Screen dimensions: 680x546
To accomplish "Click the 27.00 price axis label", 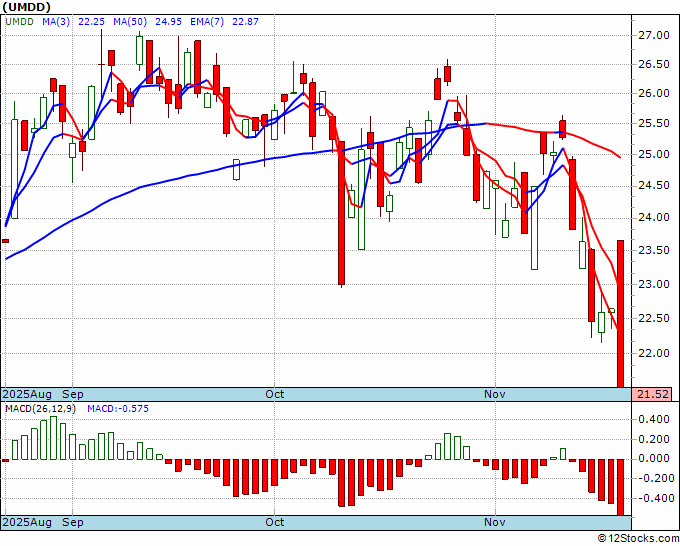I will [654, 36].
